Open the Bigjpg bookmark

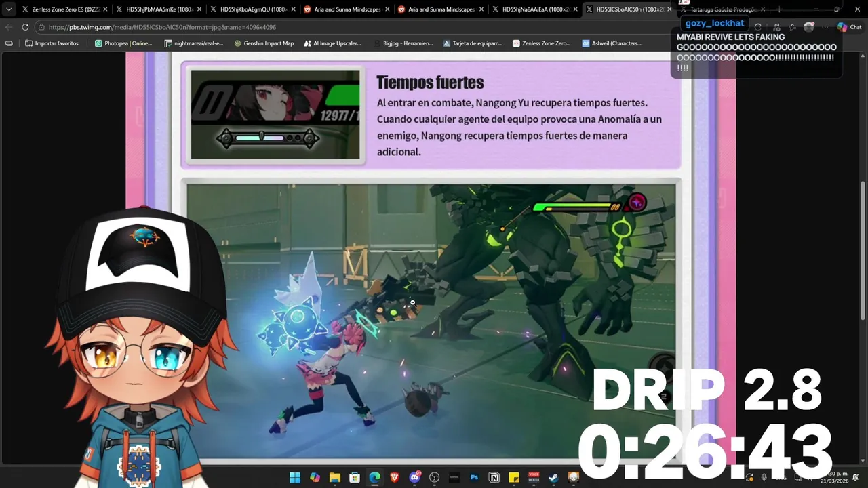[403, 43]
